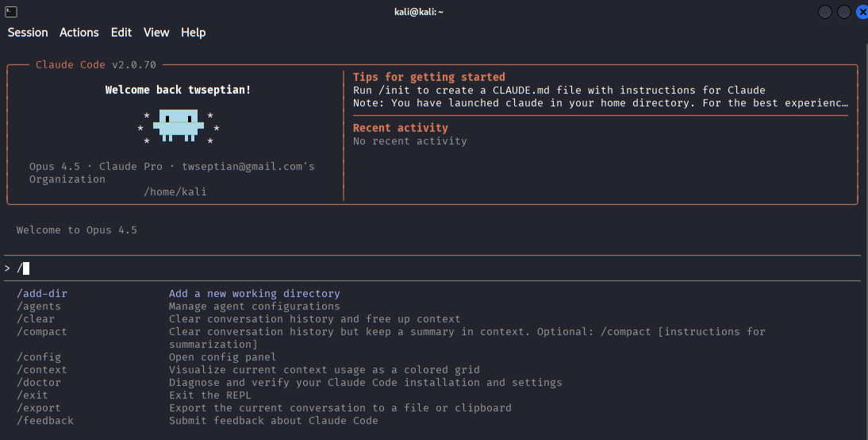Click the command prompt input line
The height and width of the screenshot is (440, 868).
tap(397, 268)
